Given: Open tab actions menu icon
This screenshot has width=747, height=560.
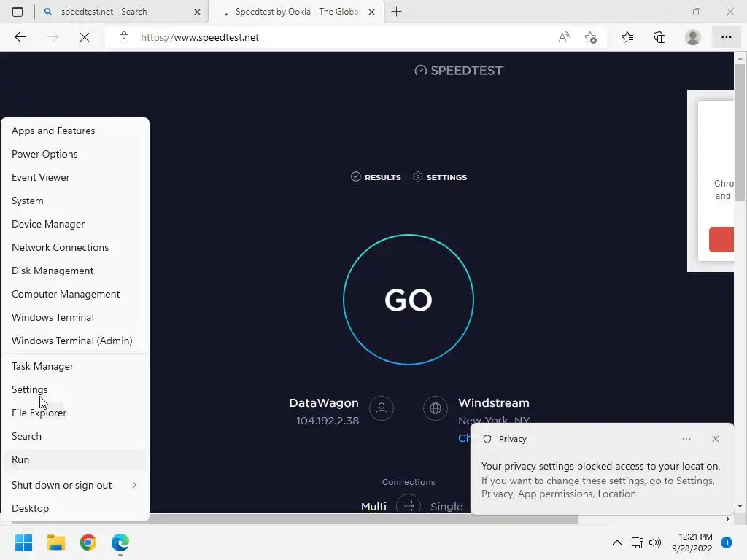Looking at the screenshot, I should coord(18,12).
